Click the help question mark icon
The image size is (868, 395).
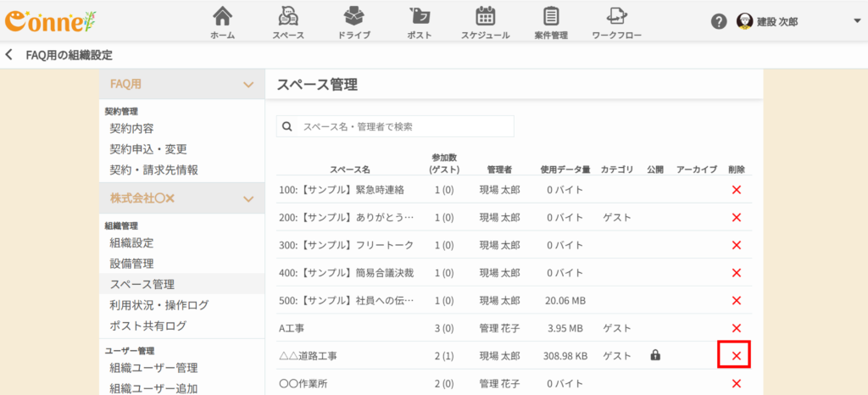719,21
